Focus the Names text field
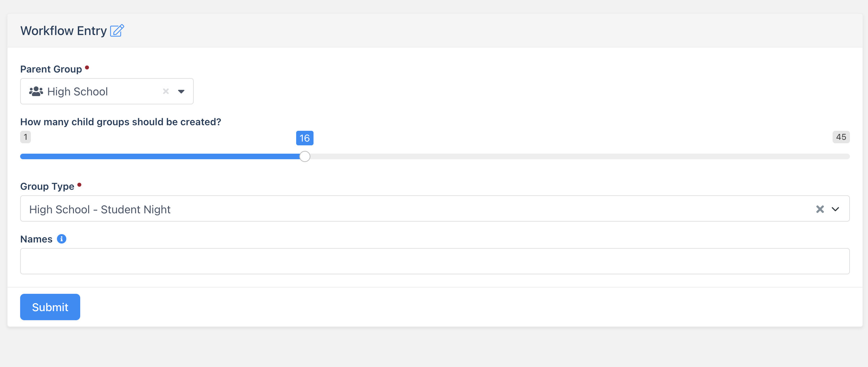The height and width of the screenshot is (367, 868). pos(435,261)
